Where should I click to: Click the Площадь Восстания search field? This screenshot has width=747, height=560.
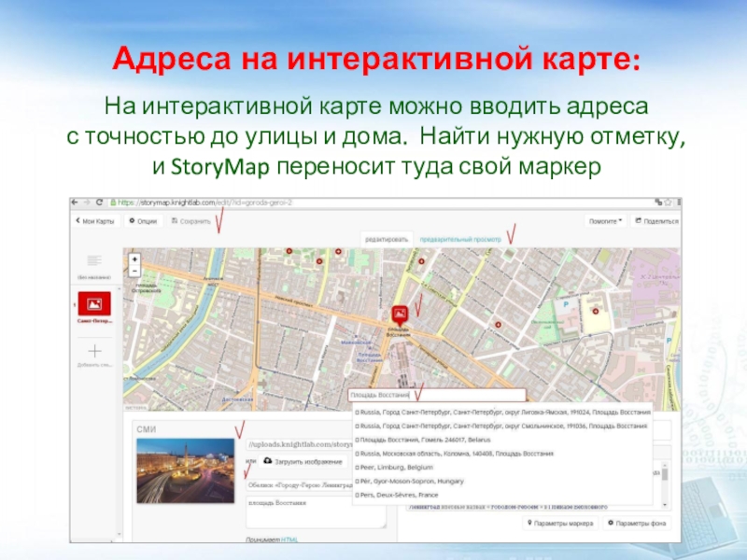[x=437, y=395]
